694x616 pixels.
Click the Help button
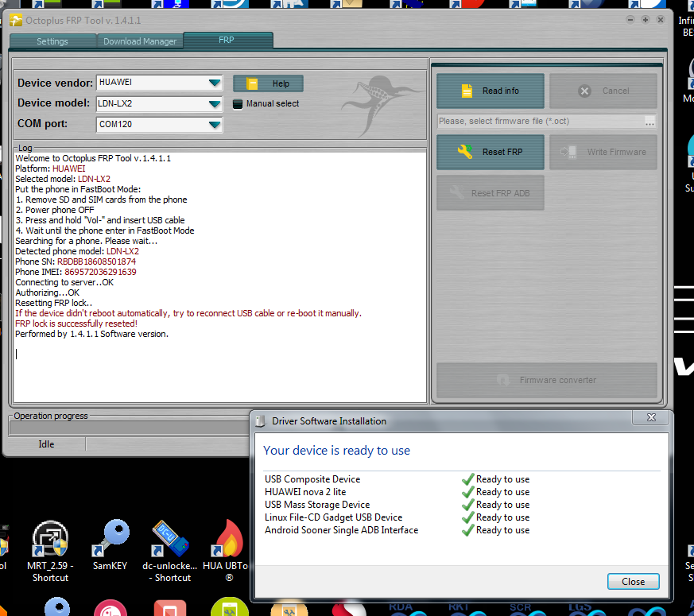coord(268,83)
